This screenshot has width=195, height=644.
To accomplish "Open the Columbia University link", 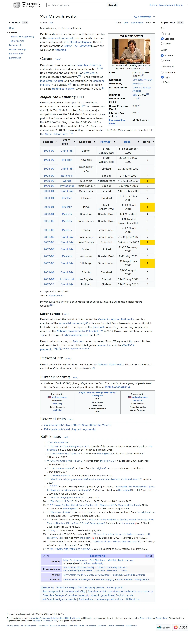I will pyautogui.click(x=89, y=65).
